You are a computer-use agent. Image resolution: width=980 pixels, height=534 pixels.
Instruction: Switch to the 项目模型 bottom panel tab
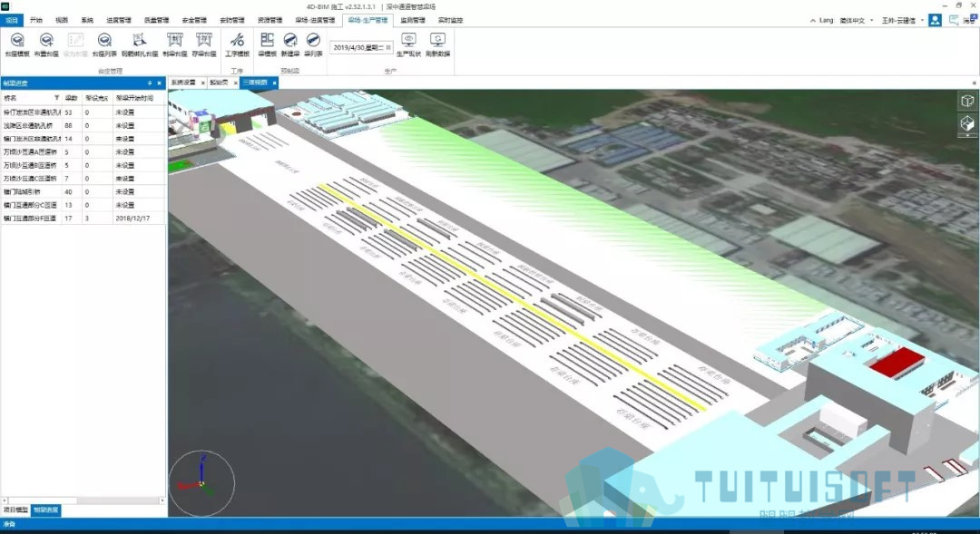point(15,510)
